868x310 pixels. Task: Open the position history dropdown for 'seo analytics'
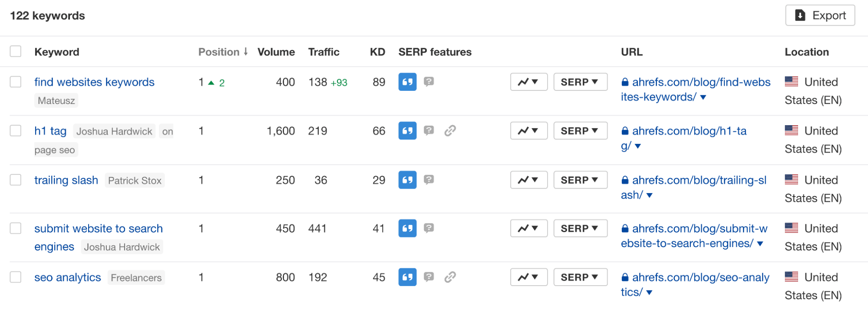point(528,277)
